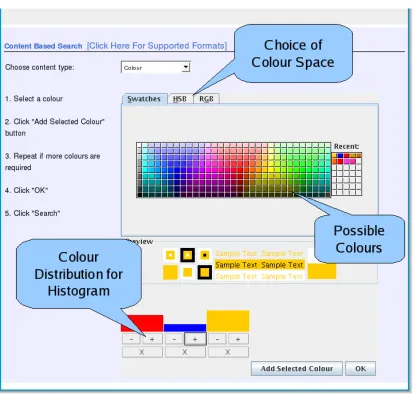Switch to the Swatches tab

(x=144, y=99)
